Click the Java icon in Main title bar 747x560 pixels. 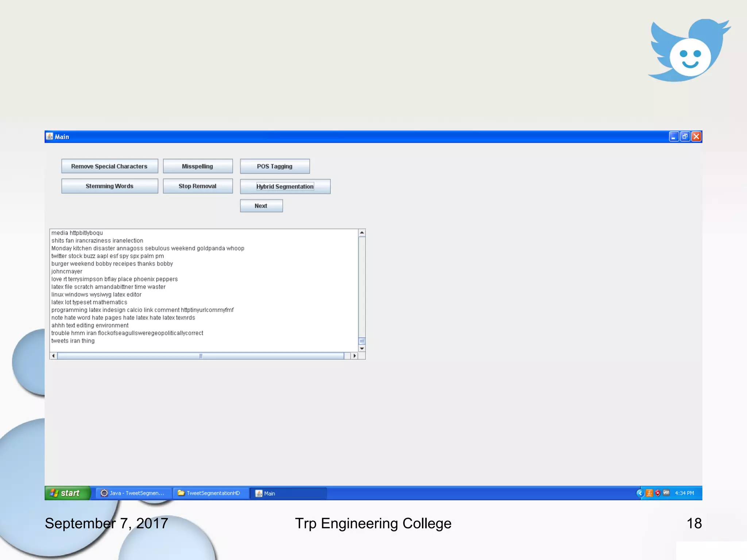[x=50, y=136]
